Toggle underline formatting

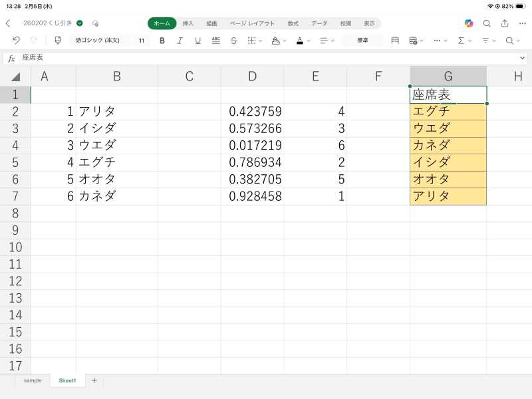[198, 41]
